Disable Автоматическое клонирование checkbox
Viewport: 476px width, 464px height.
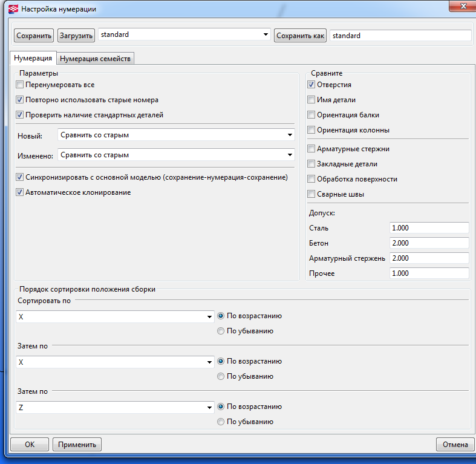tap(20, 192)
